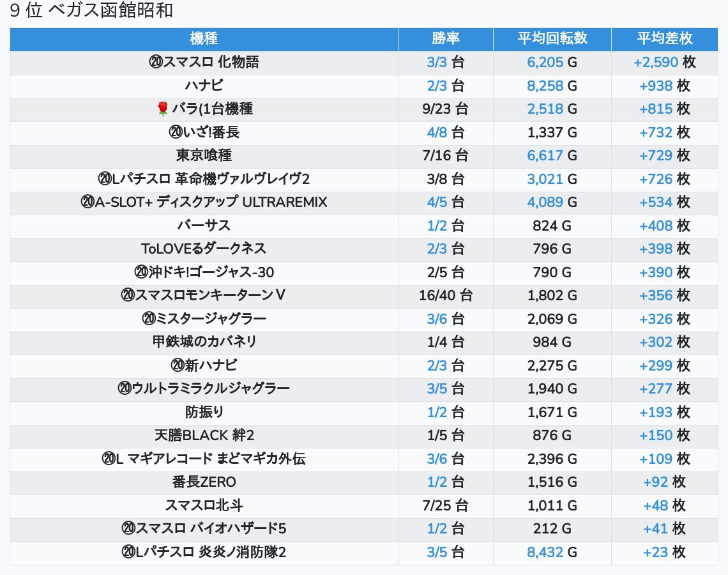Click the ⑳ badge before 新ハナビ

[x=178, y=365]
